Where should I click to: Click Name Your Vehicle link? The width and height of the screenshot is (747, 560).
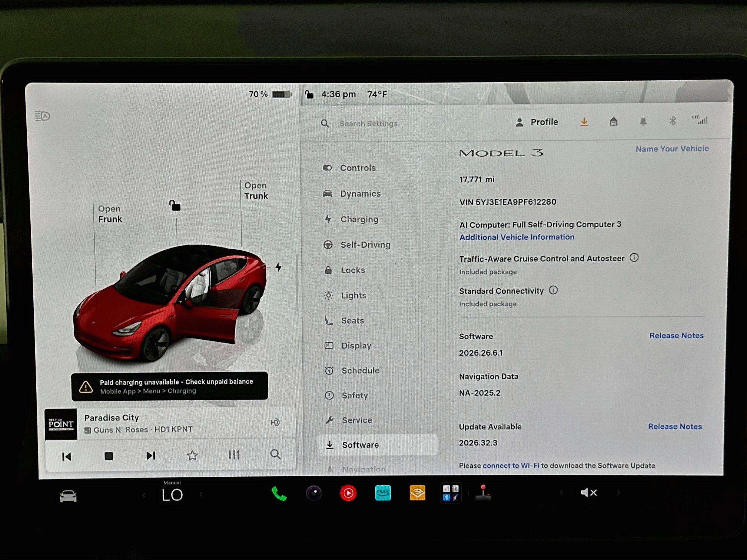(x=672, y=149)
